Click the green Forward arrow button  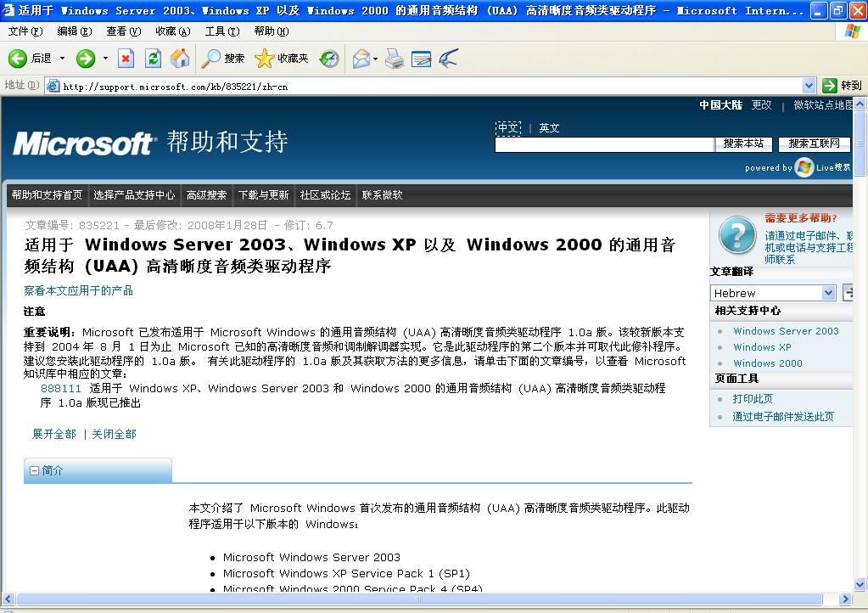tap(86, 58)
